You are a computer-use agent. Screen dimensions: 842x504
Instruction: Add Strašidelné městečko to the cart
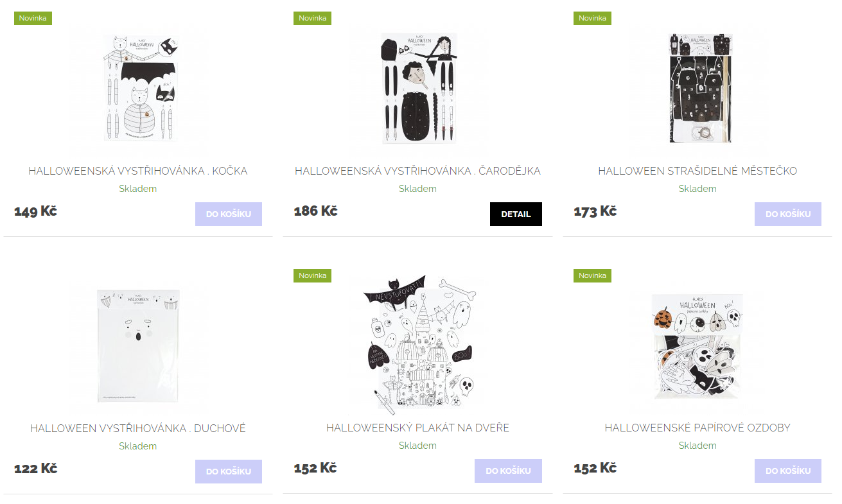788,214
